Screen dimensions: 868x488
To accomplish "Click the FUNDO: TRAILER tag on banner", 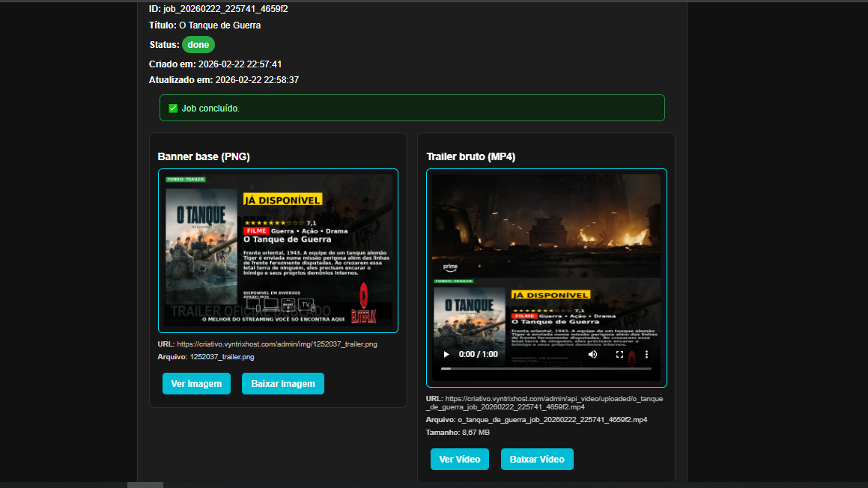I will click(x=185, y=180).
